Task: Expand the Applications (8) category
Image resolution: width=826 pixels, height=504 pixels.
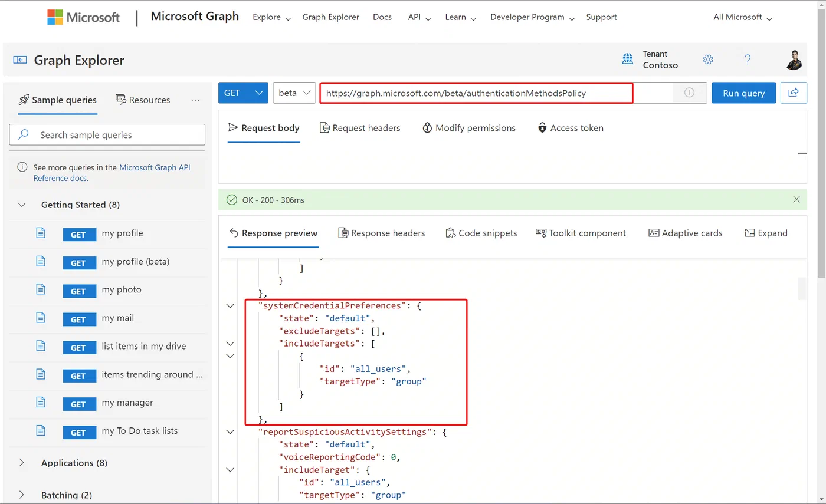Action: click(x=22, y=463)
